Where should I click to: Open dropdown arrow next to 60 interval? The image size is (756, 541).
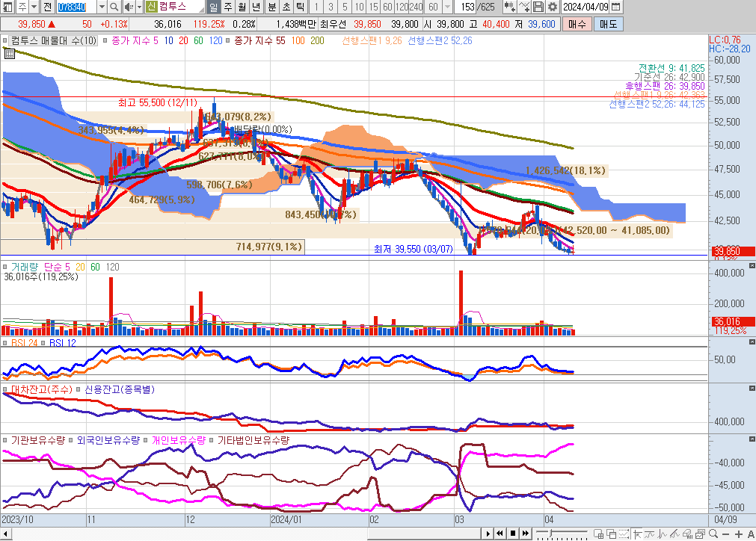pyautogui.click(x=448, y=7)
